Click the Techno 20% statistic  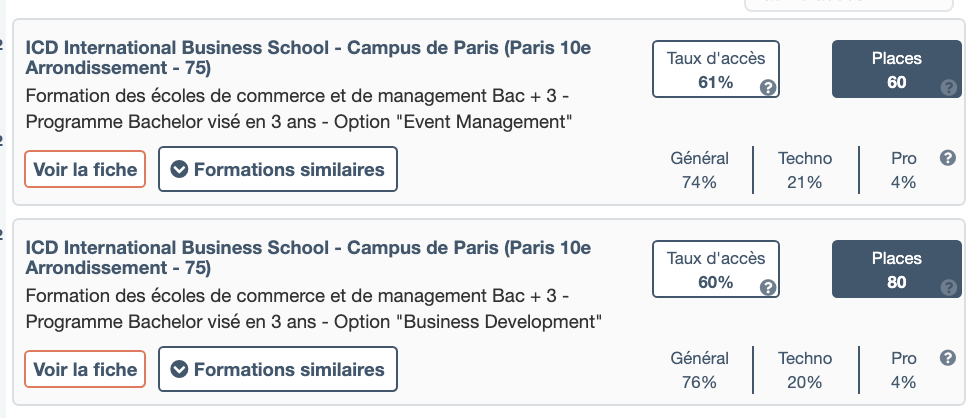805,370
